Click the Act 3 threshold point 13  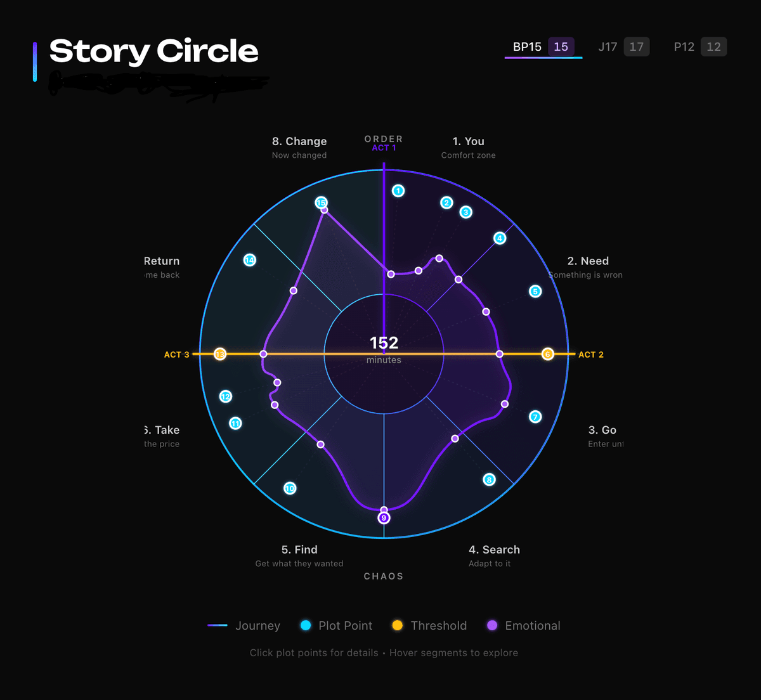tap(220, 354)
